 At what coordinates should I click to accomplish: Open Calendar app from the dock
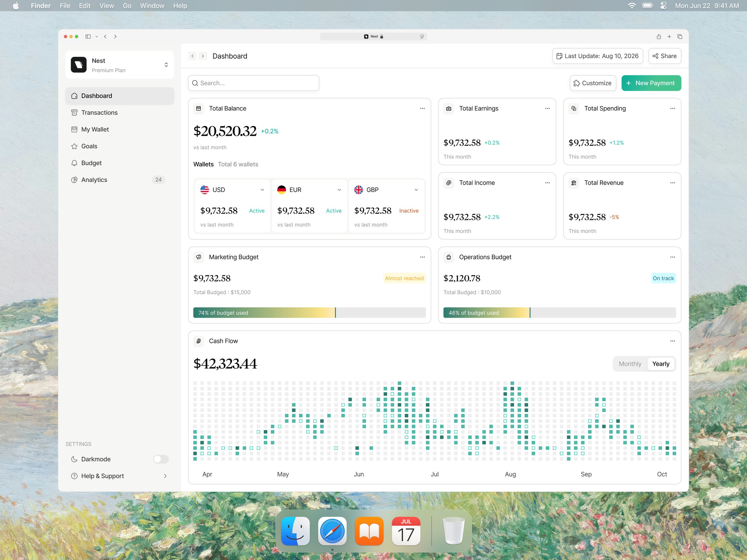[x=406, y=531]
